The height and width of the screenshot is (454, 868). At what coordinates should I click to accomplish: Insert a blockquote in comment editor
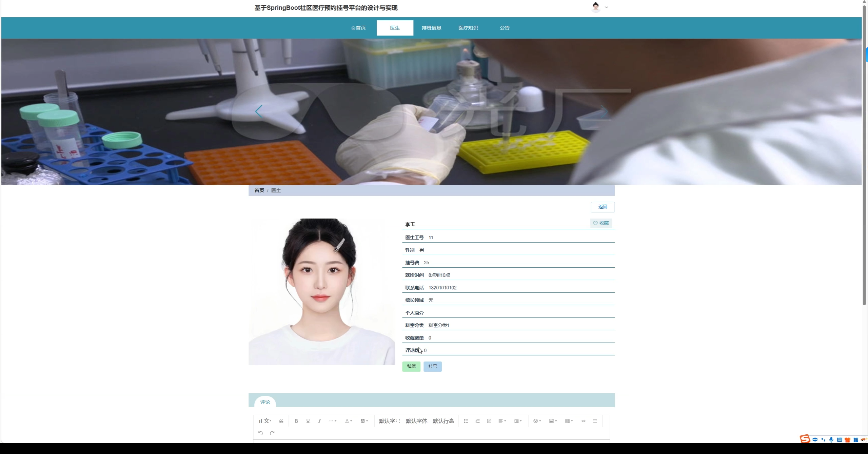(281, 421)
